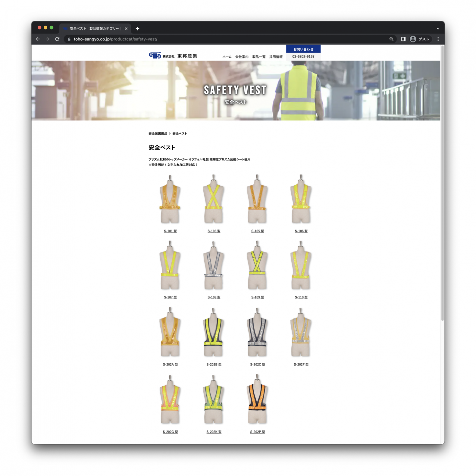Click the Toho Sangyo company logo
Image resolution: width=476 pixels, height=476 pixels.
point(173,56)
